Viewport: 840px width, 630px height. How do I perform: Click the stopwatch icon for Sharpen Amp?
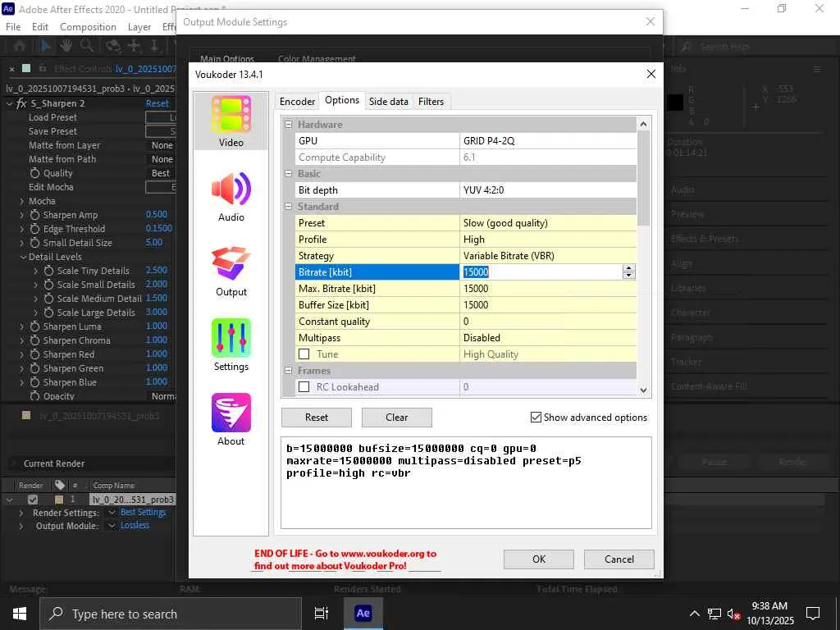(34, 215)
